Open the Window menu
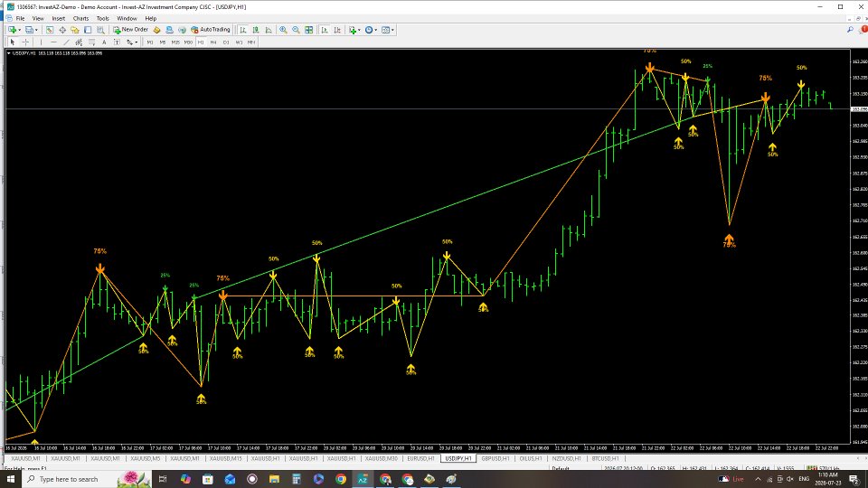This screenshot has height=488, width=868. pos(127,18)
